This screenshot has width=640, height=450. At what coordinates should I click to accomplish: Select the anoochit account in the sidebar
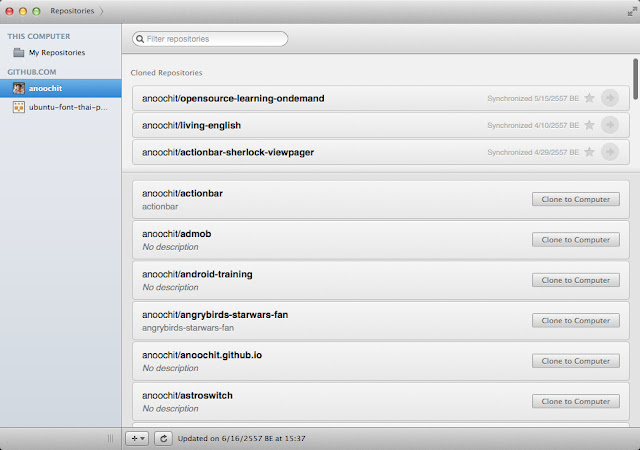(x=60, y=88)
